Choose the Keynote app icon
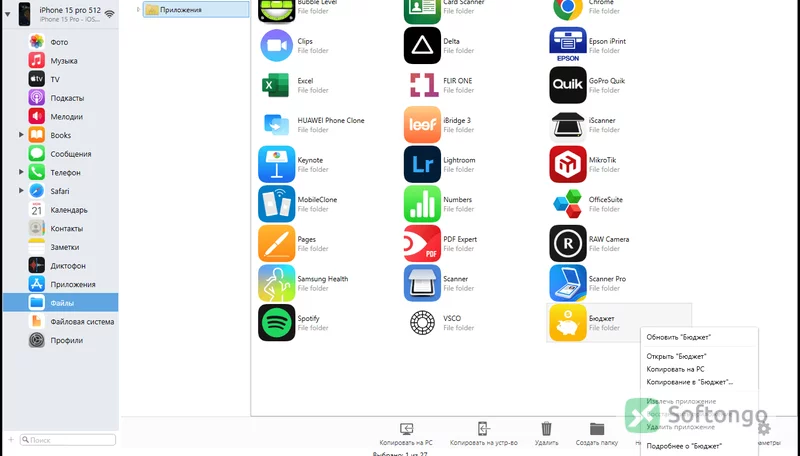Screen dimensions: 800x456 277,164
